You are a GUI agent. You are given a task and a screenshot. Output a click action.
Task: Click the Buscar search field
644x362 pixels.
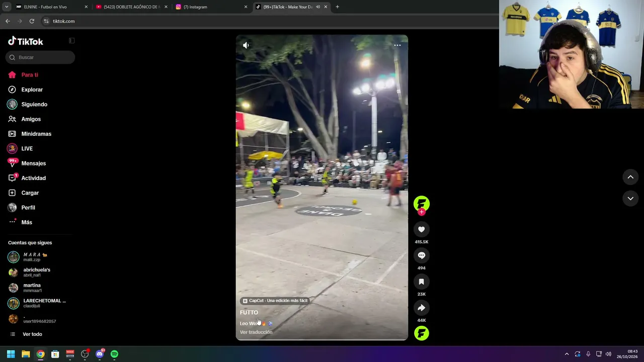click(40, 57)
